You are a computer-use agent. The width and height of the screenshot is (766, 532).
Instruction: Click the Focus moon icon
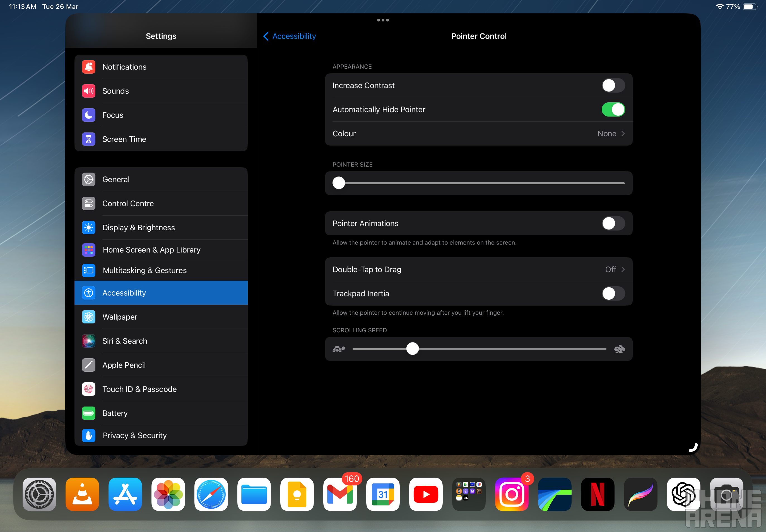pos(89,115)
